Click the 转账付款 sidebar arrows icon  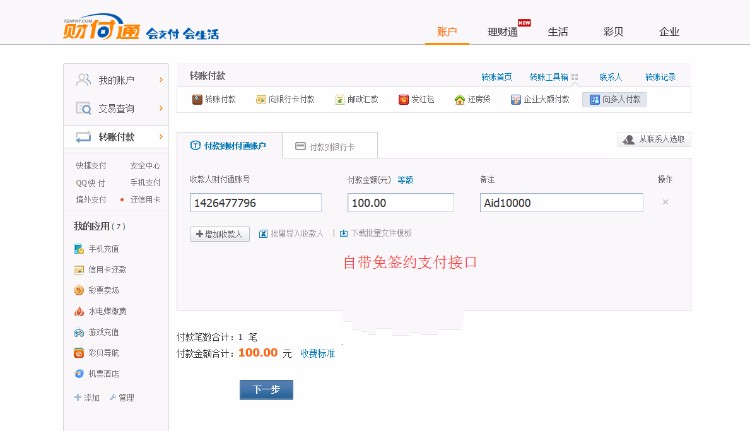point(83,137)
